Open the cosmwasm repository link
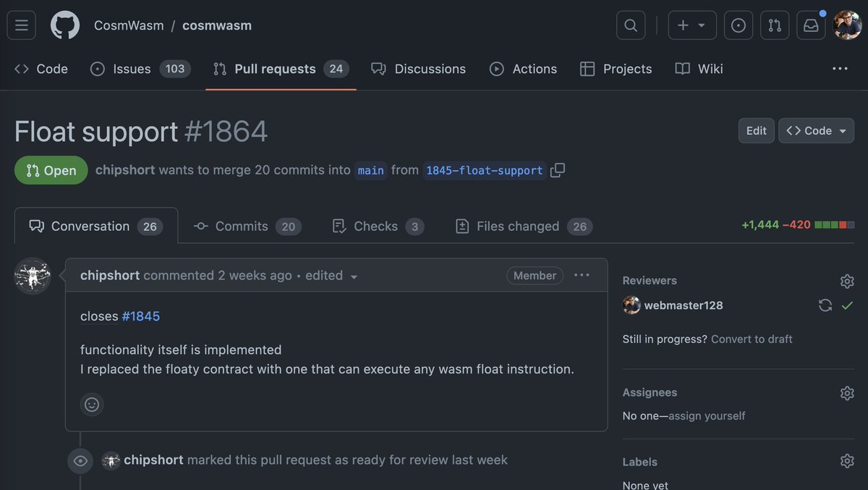The height and width of the screenshot is (490, 868). 217,25
